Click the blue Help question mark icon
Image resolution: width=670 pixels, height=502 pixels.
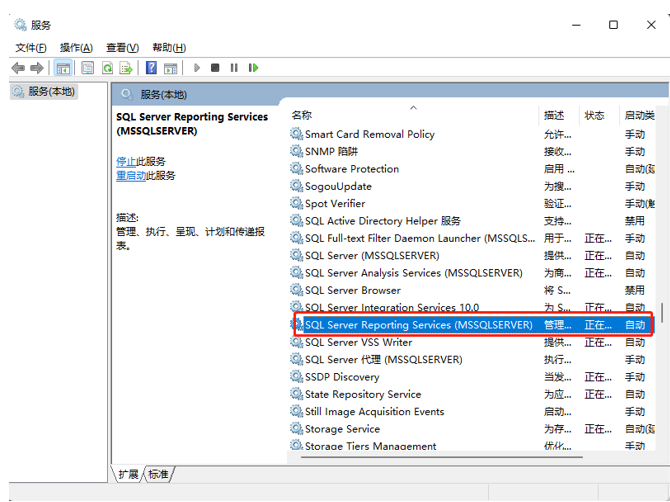click(151, 68)
